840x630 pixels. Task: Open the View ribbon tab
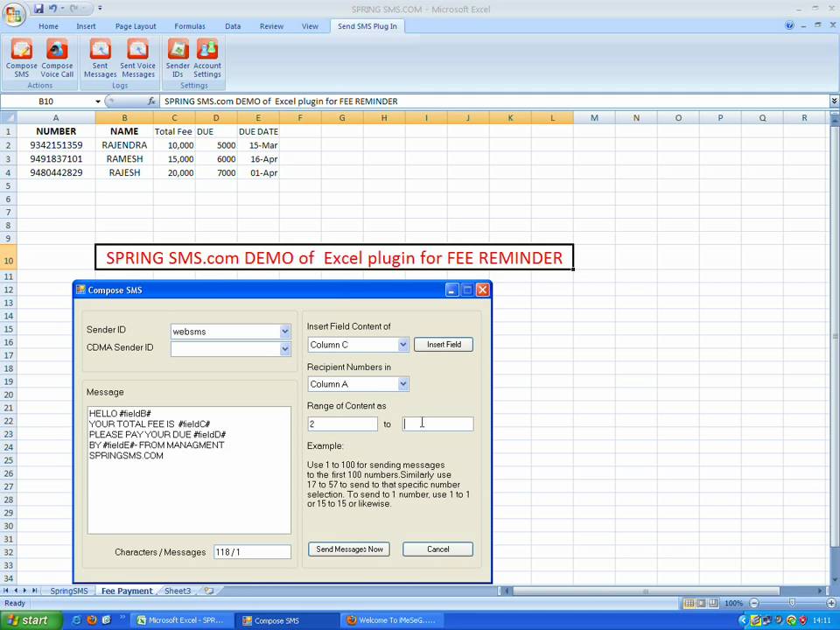[310, 26]
